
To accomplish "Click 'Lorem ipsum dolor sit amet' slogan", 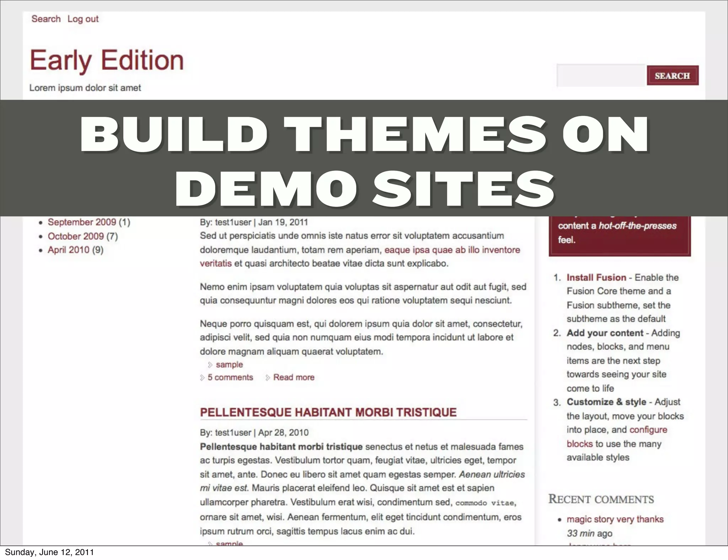I will tap(85, 88).
